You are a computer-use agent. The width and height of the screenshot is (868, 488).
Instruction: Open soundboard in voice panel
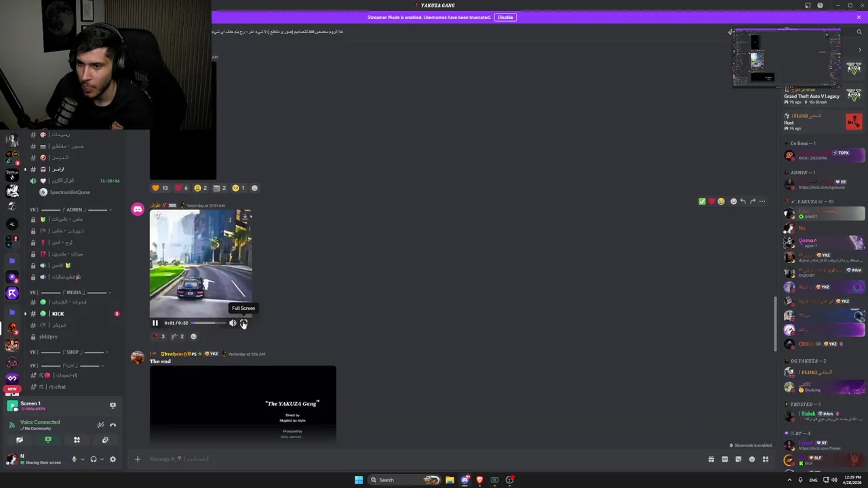pyautogui.click(x=105, y=440)
